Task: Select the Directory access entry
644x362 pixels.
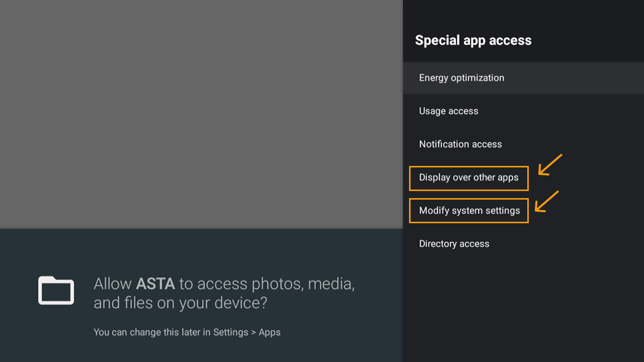Action: 454,244
